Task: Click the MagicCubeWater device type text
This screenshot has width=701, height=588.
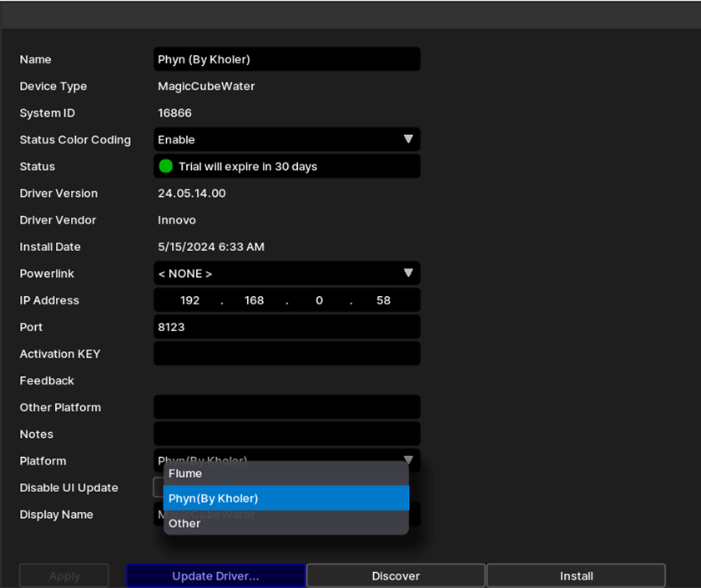Action: point(206,86)
